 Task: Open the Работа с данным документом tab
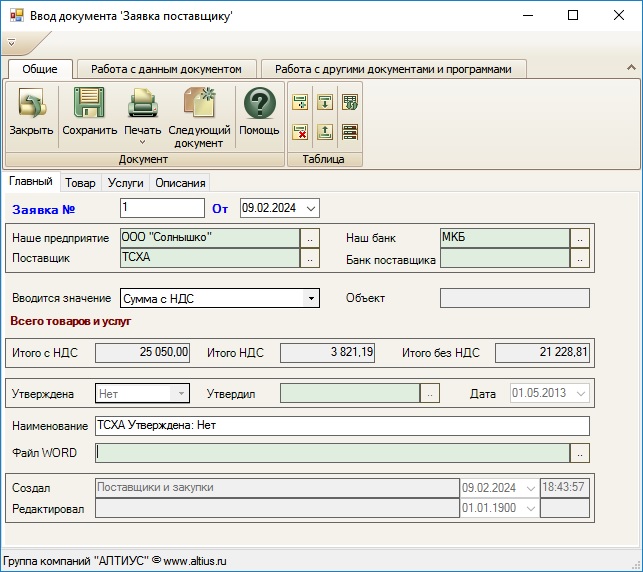click(166, 69)
